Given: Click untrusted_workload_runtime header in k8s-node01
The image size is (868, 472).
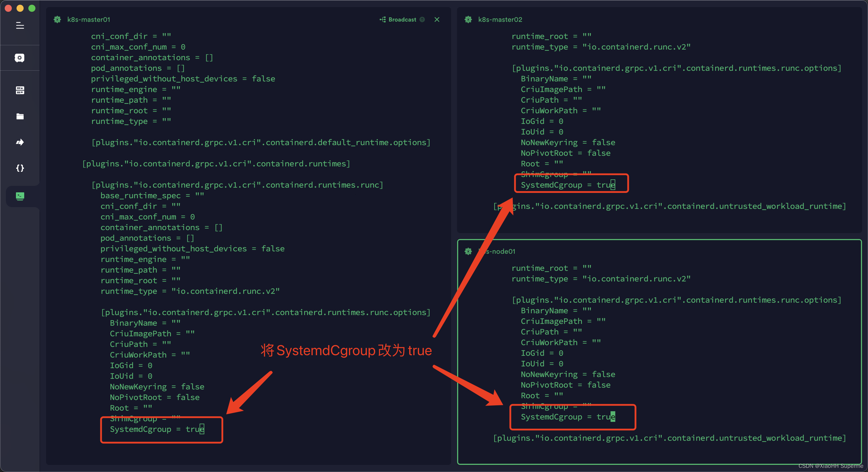Looking at the screenshot, I should tap(670, 438).
